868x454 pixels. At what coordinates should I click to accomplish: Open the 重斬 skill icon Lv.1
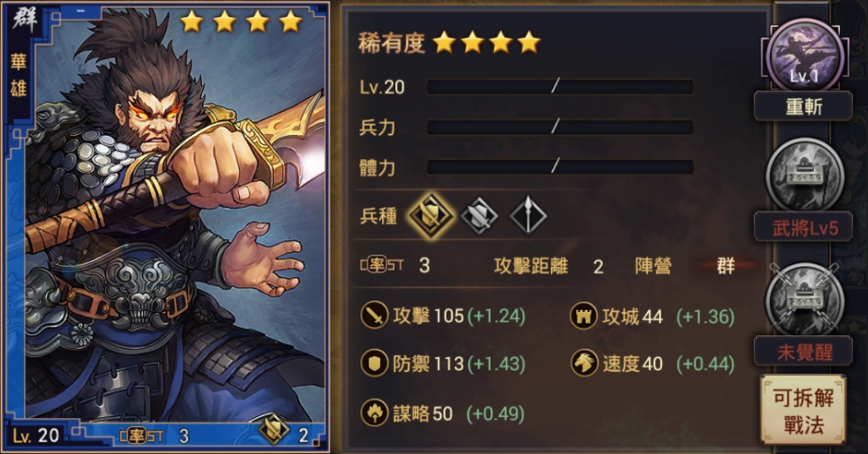tap(802, 55)
